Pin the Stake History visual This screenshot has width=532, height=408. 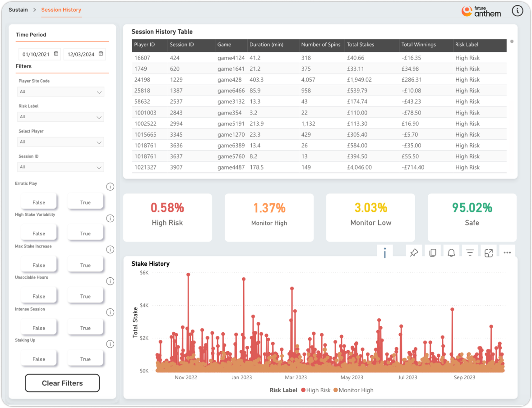(x=414, y=253)
